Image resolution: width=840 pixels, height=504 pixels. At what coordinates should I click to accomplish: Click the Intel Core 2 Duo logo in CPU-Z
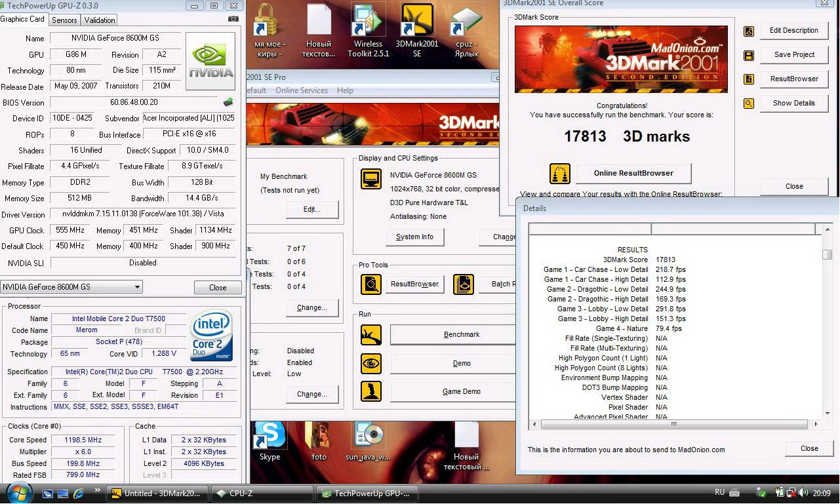tap(212, 336)
